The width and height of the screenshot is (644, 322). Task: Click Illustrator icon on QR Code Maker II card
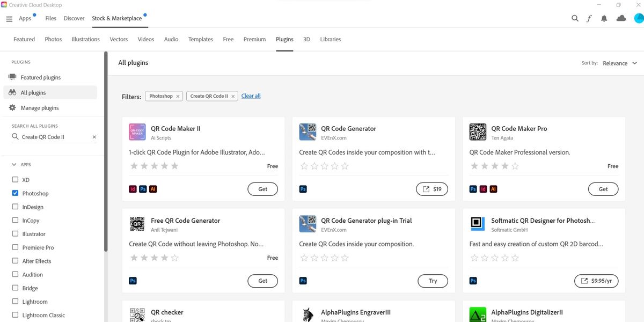pyautogui.click(x=153, y=189)
